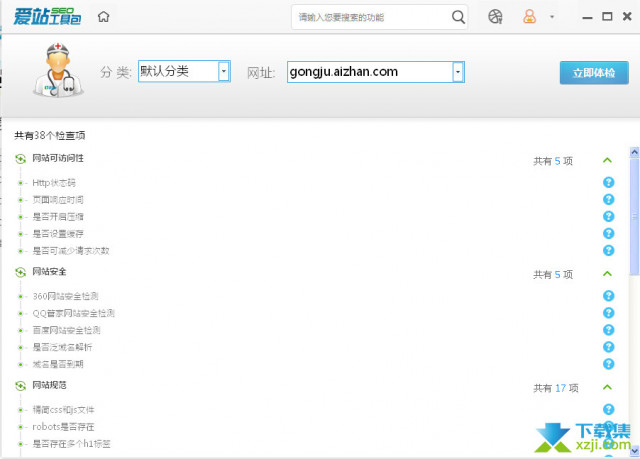
Task: Open help for 是否可减少请求次数
Action: [x=608, y=251]
